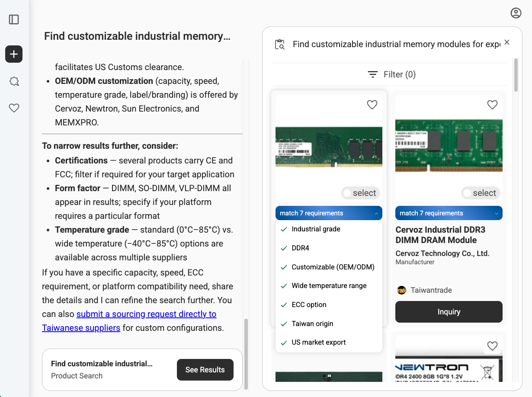Image resolution: width=532 pixels, height=397 pixels.
Task: Click the chat title Find customizable industrial memory
Action: pyautogui.click(x=137, y=36)
